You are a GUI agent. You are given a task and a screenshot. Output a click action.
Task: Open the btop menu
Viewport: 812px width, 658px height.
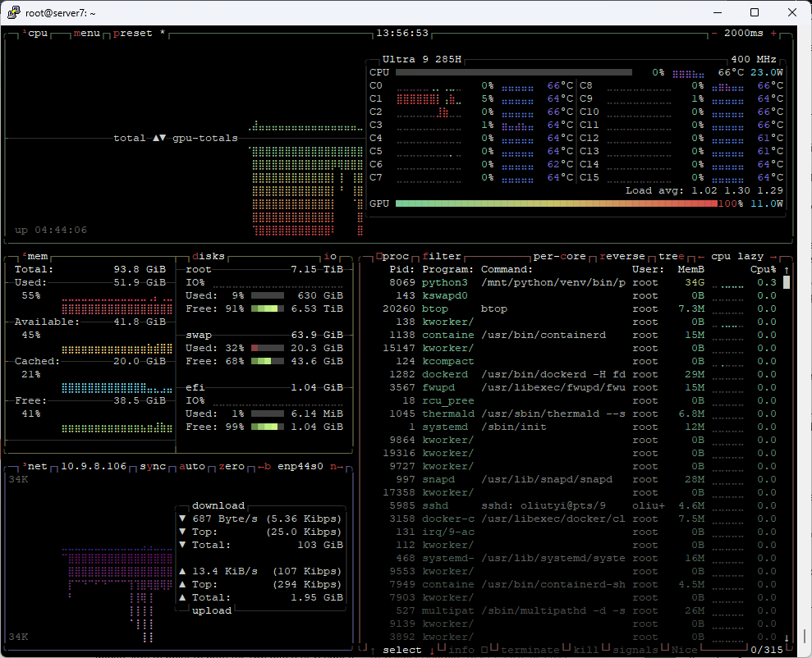click(87, 34)
